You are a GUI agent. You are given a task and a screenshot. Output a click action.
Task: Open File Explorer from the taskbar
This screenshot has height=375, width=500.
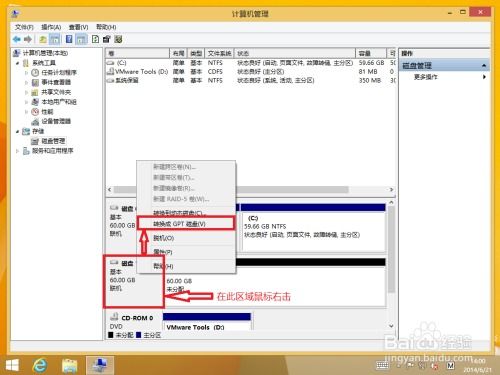pyautogui.click(x=70, y=365)
